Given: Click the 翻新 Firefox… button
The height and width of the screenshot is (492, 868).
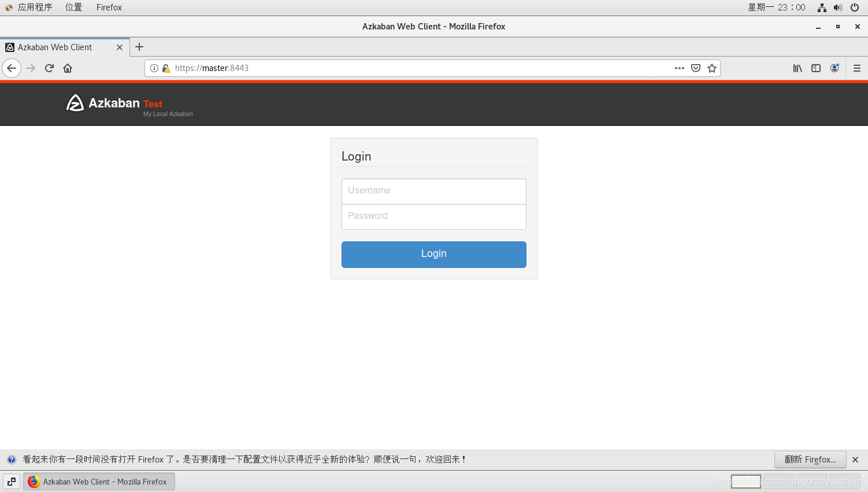Looking at the screenshot, I should (x=810, y=460).
